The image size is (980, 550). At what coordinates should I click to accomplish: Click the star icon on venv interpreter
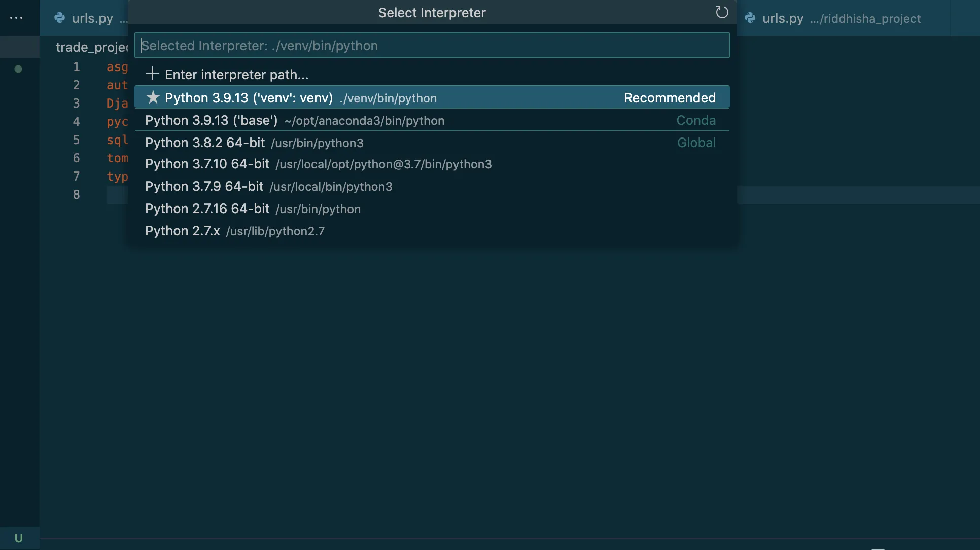coord(153,97)
